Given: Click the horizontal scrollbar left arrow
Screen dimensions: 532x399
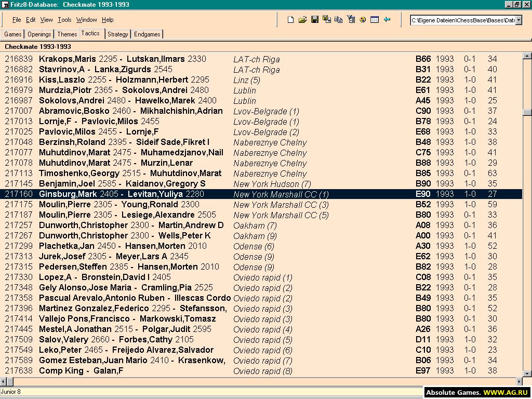Looking at the screenshot, I should [x=4, y=382].
